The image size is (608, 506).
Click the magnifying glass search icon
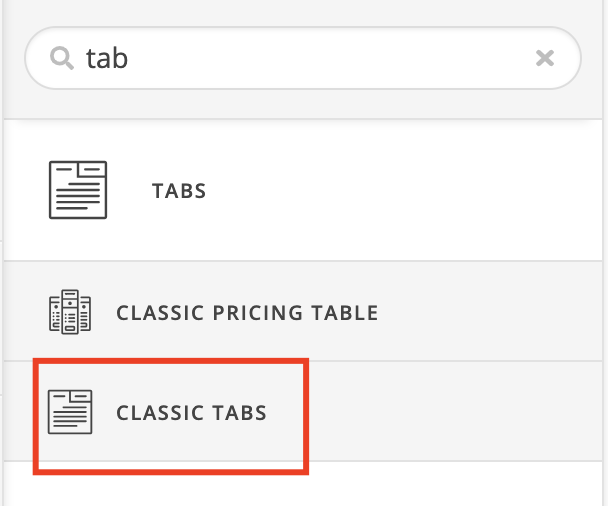click(62, 58)
